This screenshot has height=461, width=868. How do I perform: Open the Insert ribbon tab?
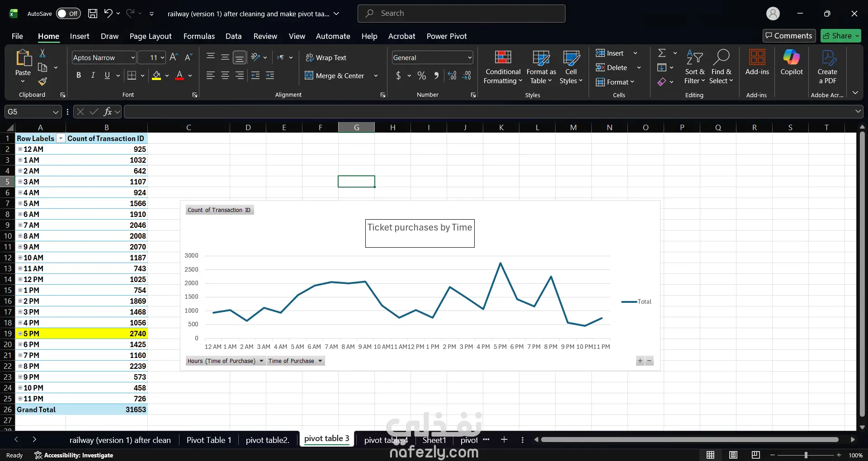click(80, 36)
